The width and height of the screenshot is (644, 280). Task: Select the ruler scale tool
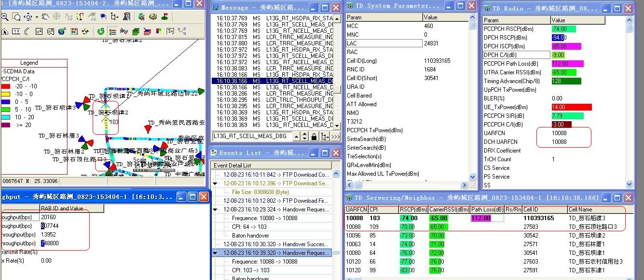pos(16,31)
